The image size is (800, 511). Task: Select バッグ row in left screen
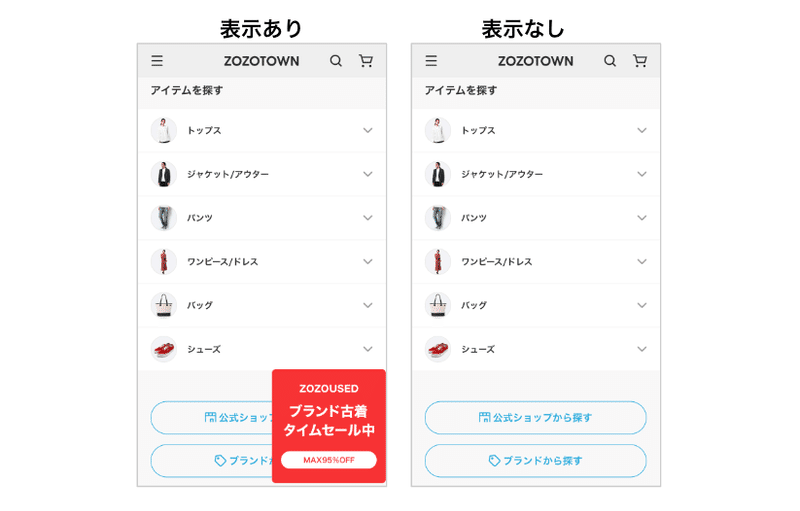262,305
